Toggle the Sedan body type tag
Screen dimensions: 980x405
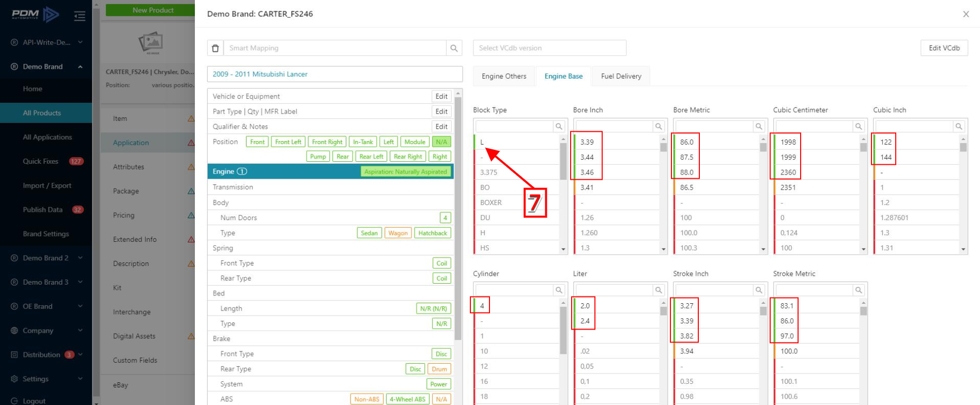(x=369, y=233)
